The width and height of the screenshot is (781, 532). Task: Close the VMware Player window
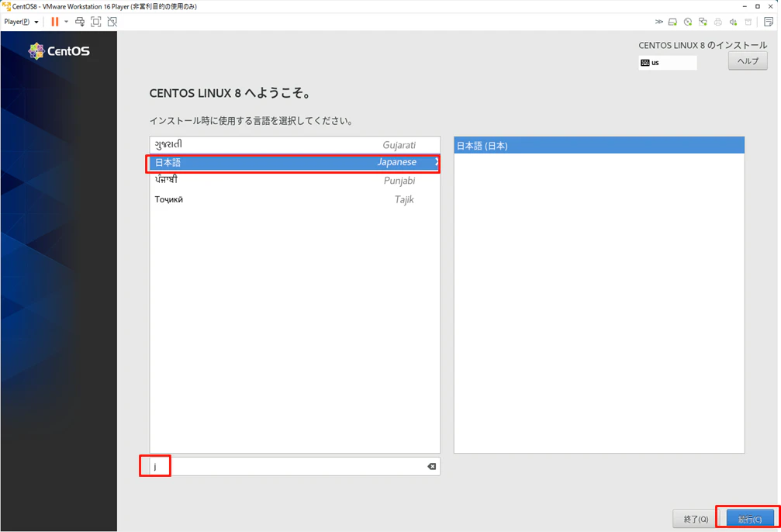coord(771,6)
